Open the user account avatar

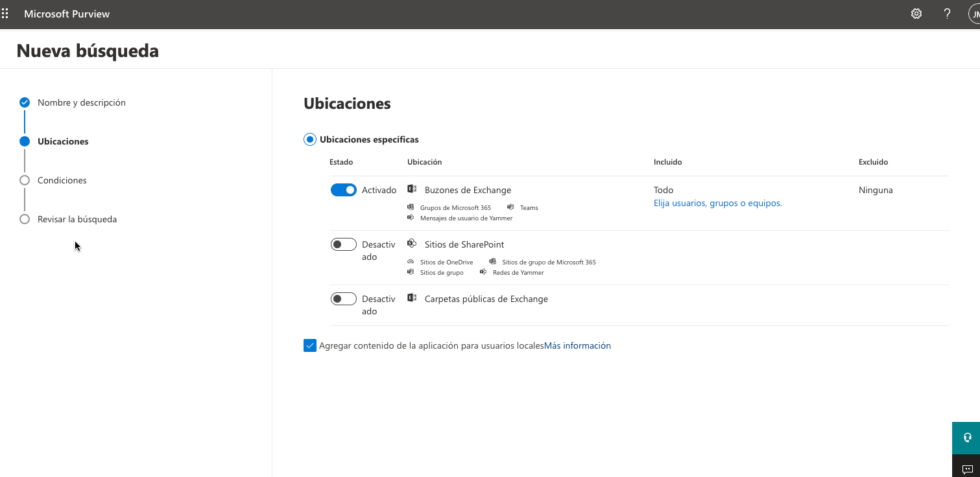pyautogui.click(x=974, y=14)
